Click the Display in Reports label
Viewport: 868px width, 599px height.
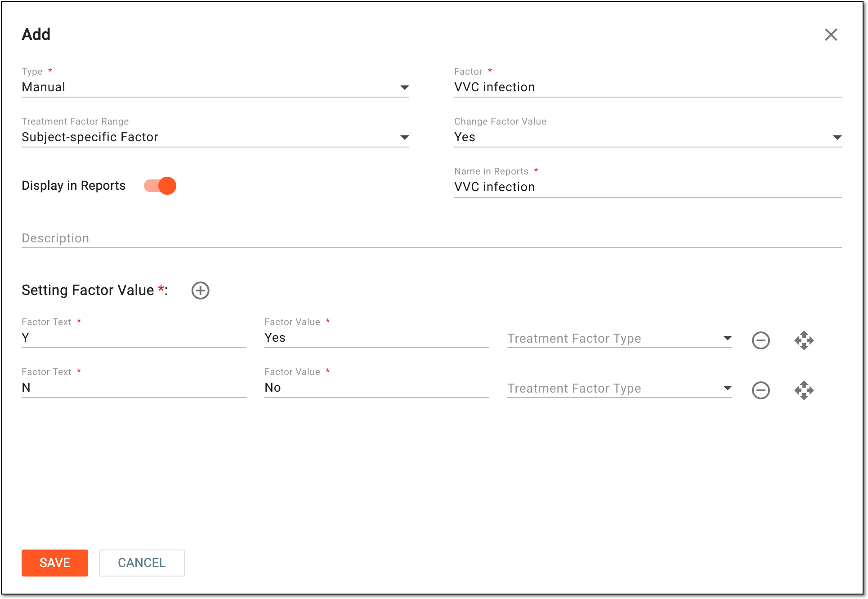[x=74, y=186]
